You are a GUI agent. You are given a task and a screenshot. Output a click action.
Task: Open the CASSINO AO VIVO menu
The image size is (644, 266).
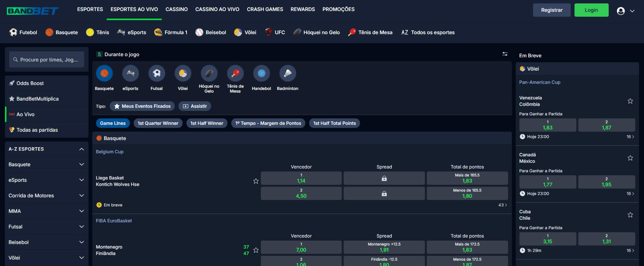(217, 9)
